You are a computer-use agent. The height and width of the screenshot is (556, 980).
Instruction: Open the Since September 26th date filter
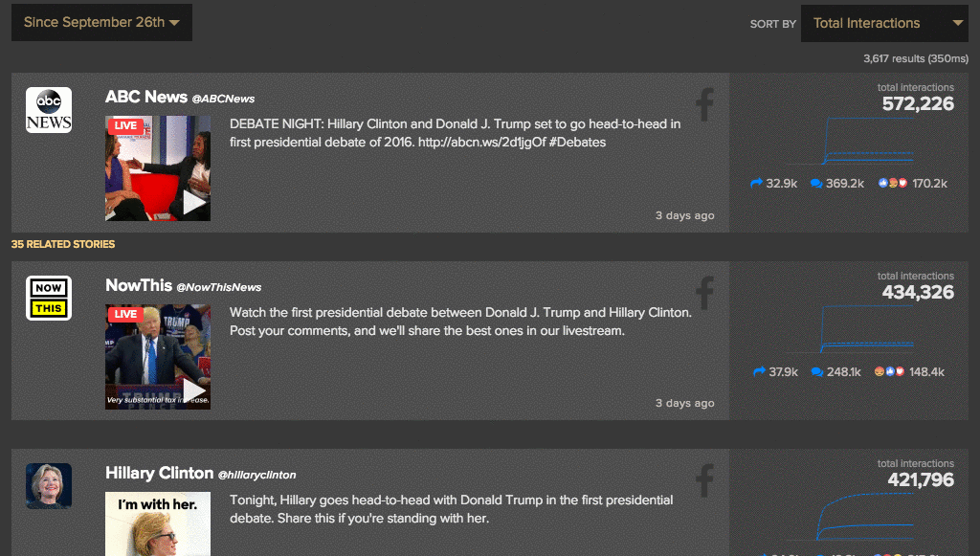[x=100, y=22]
